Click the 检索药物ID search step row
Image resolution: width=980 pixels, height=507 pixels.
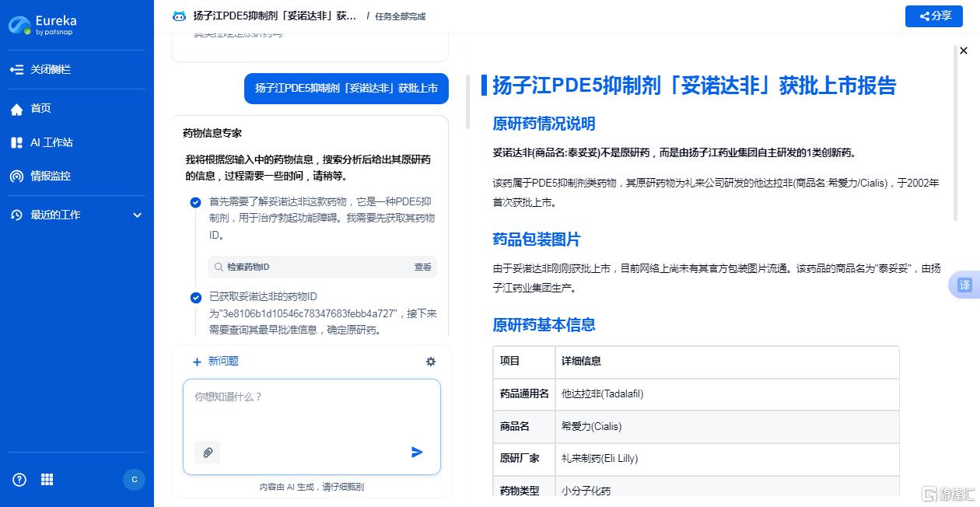[x=322, y=267]
